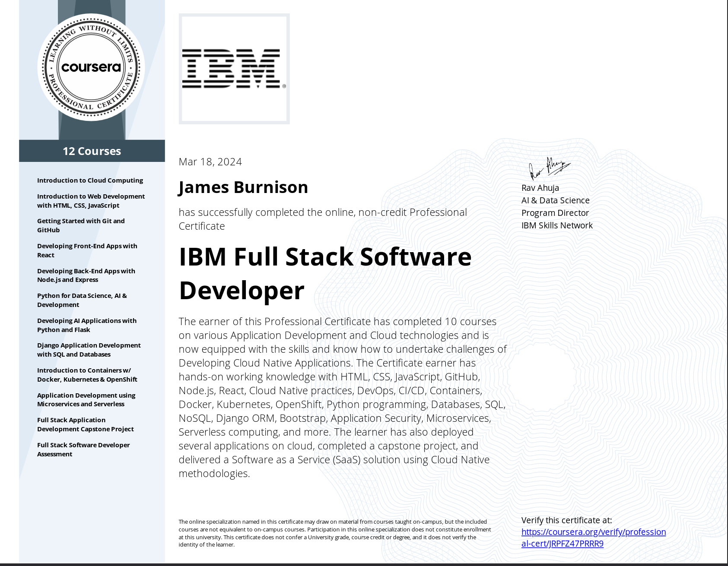Click the recipient name James Burnison
The height and width of the screenshot is (566, 728).
[243, 187]
